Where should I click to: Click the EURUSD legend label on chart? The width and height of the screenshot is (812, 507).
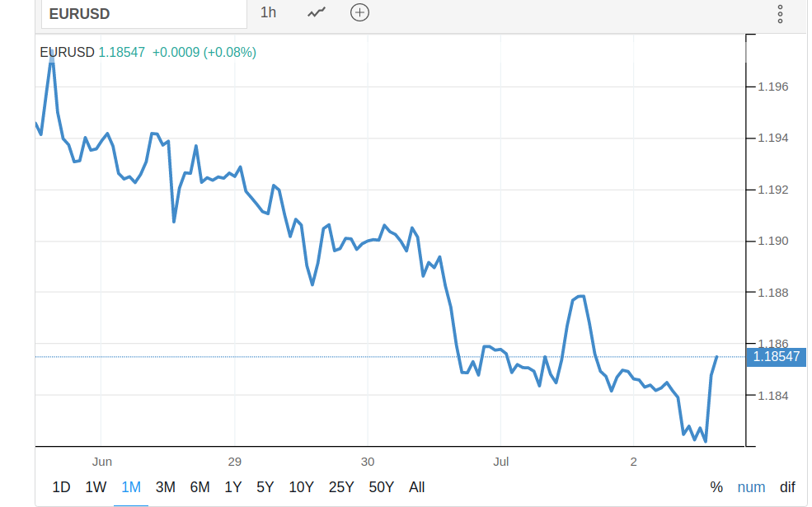click(x=68, y=52)
